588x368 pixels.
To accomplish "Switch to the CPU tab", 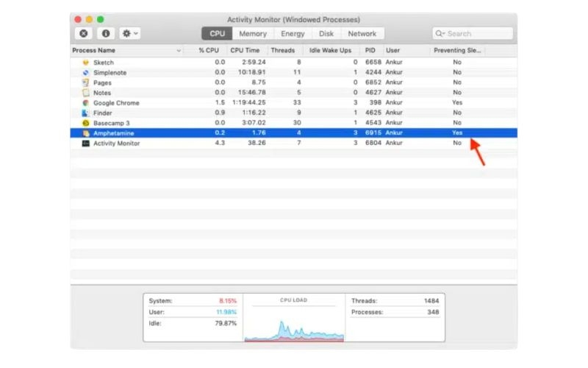I will (217, 33).
